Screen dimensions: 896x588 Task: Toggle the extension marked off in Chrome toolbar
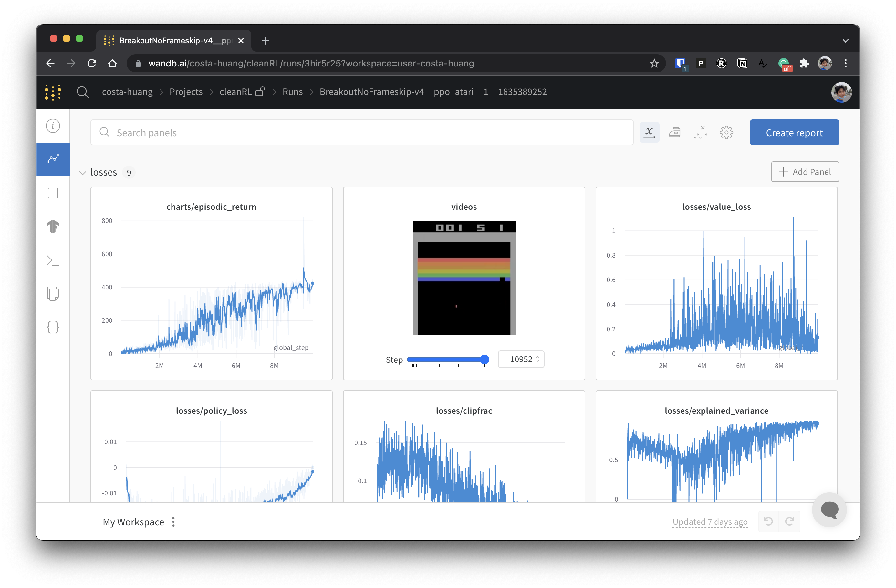pos(784,64)
